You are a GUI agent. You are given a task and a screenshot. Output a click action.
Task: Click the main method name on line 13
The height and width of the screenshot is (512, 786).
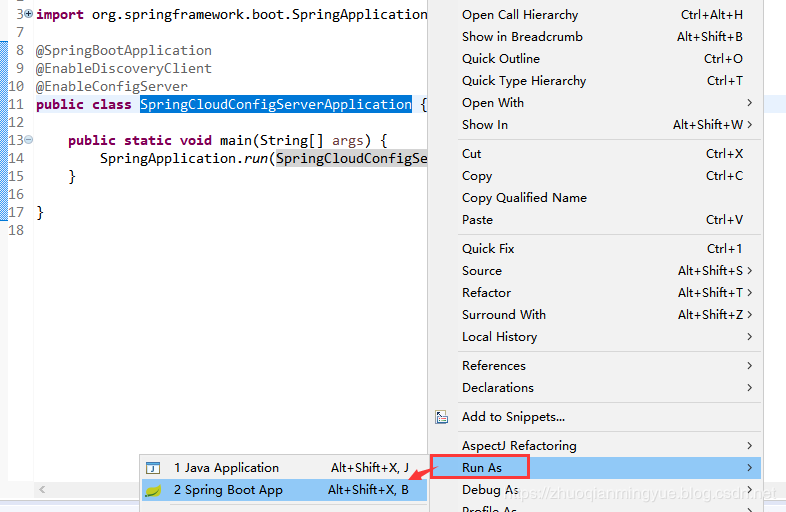236,140
